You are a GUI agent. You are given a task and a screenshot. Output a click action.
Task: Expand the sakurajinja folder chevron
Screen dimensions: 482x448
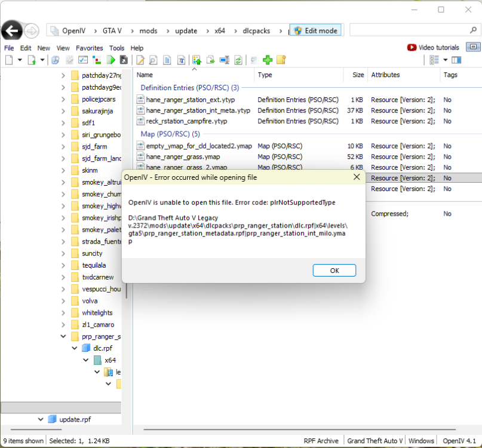(x=63, y=111)
